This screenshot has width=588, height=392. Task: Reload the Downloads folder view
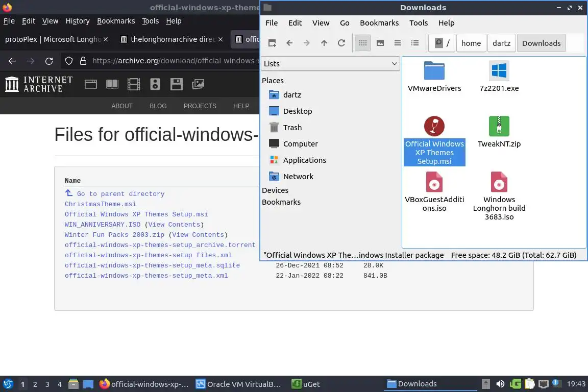coord(341,43)
